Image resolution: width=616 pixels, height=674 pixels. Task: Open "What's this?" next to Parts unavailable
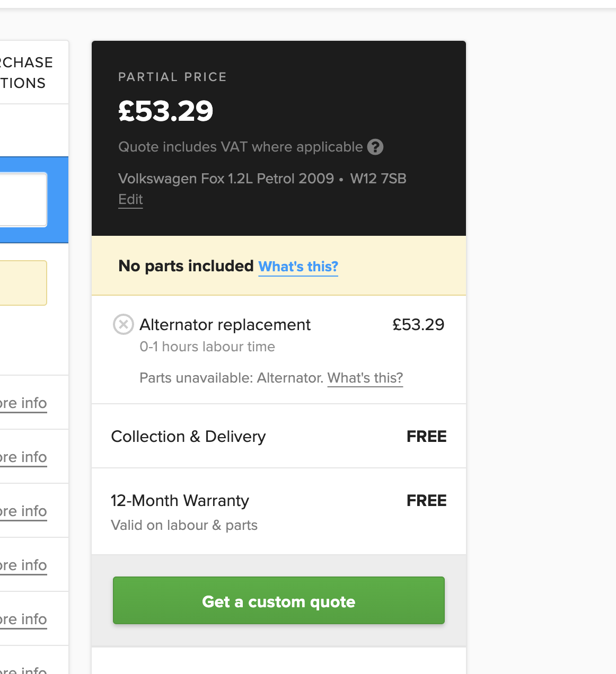pyautogui.click(x=365, y=378)
